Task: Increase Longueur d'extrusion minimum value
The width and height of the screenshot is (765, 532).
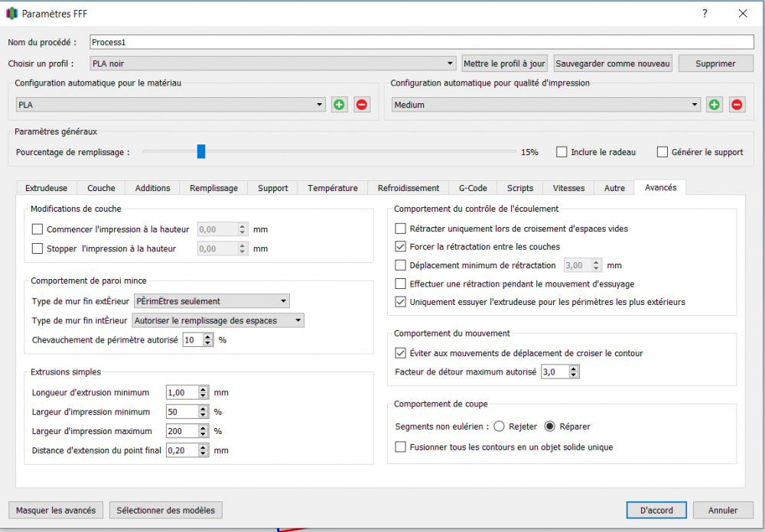Action: tap(203, 389)
